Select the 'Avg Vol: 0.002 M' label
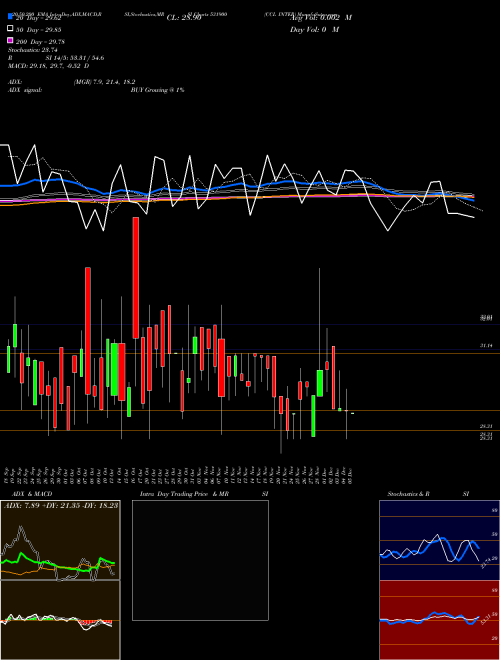 (x=321, y=18)
